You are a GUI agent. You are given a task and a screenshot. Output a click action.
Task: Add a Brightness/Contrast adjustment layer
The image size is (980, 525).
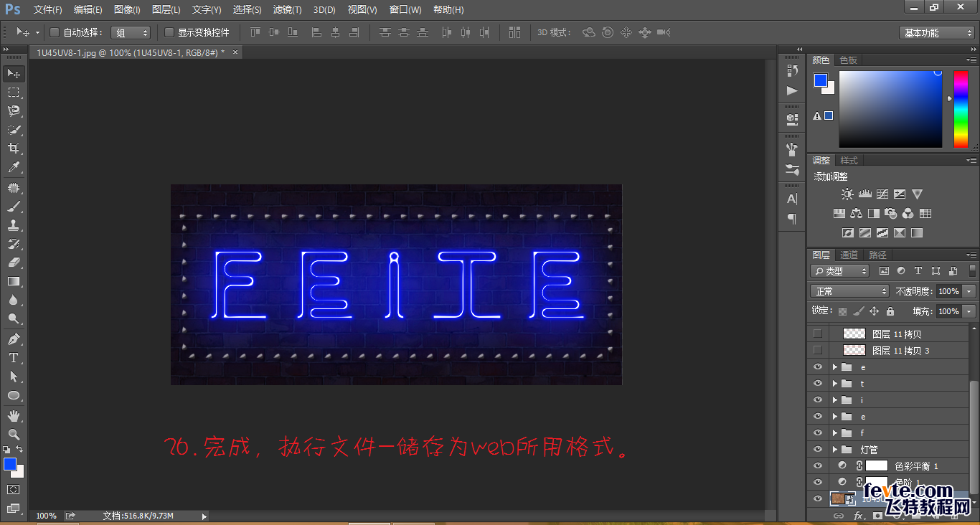847,194
